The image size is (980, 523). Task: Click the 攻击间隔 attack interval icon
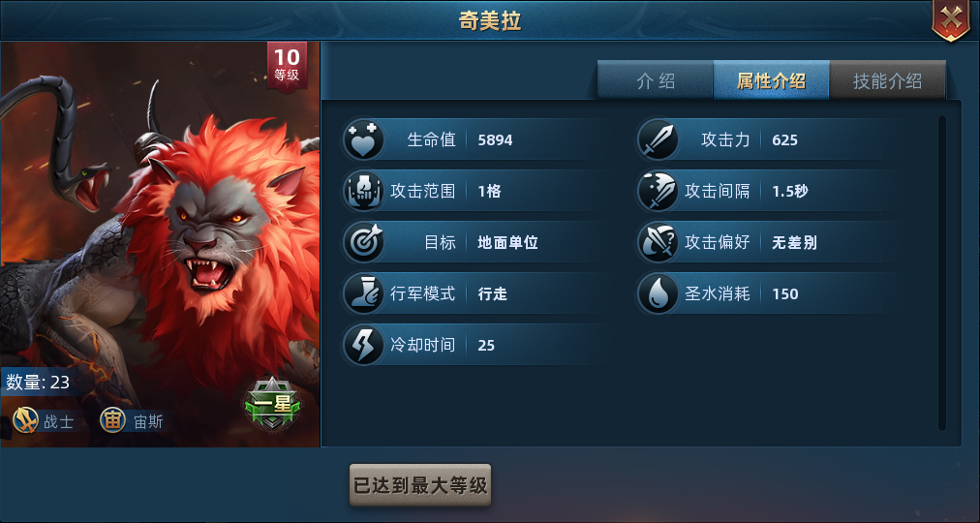point(658,191)
